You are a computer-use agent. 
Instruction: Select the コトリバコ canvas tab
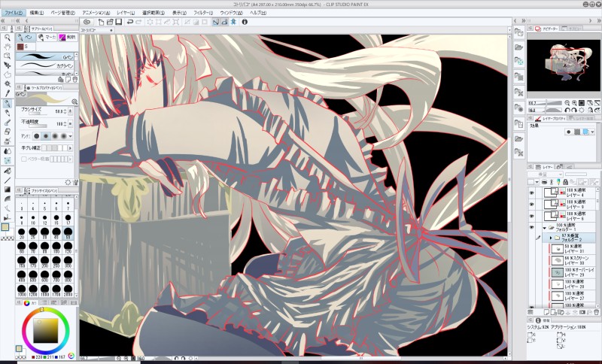click(x=96, y=30)
